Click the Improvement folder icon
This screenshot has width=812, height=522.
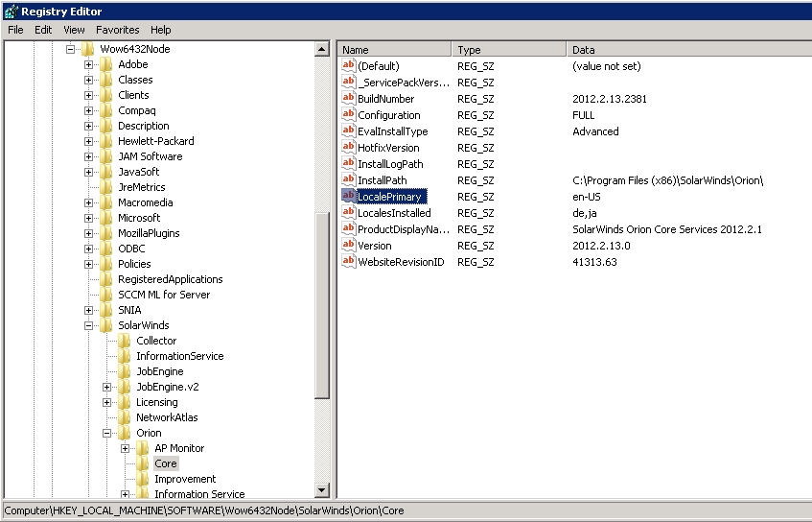(x=143, y=479)
